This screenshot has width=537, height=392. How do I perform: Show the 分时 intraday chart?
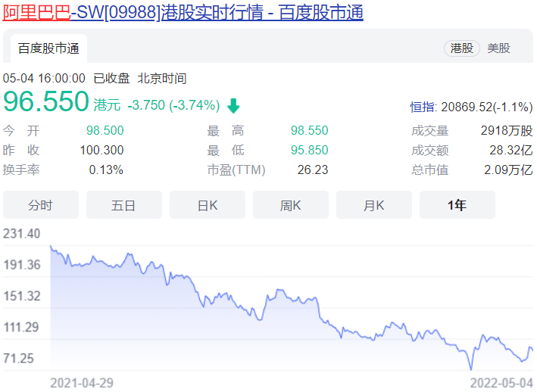(x=41, y=205)
